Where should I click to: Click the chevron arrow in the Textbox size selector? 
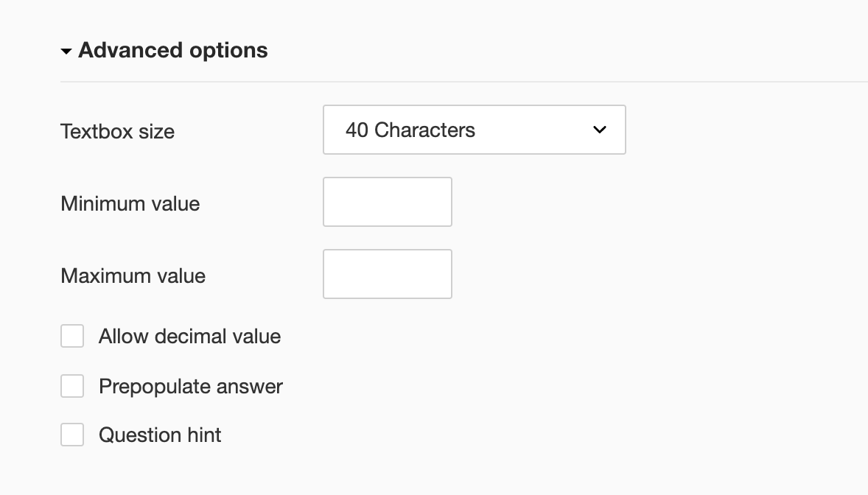click(x=600, y=130)
